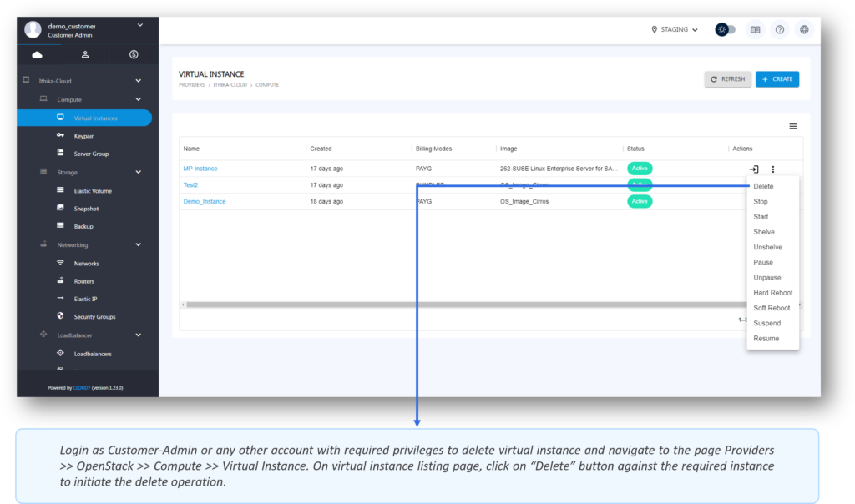The image size is (855, 504).
Task: Open Server Group in the sidebar
Action: (91, 154)
